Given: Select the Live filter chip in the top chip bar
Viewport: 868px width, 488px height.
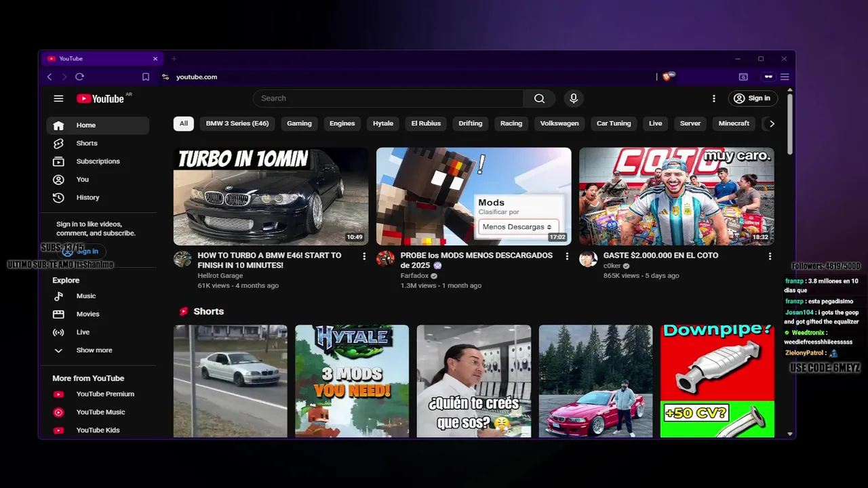Looking at the screenshot, I should click(x=655, y=123).
